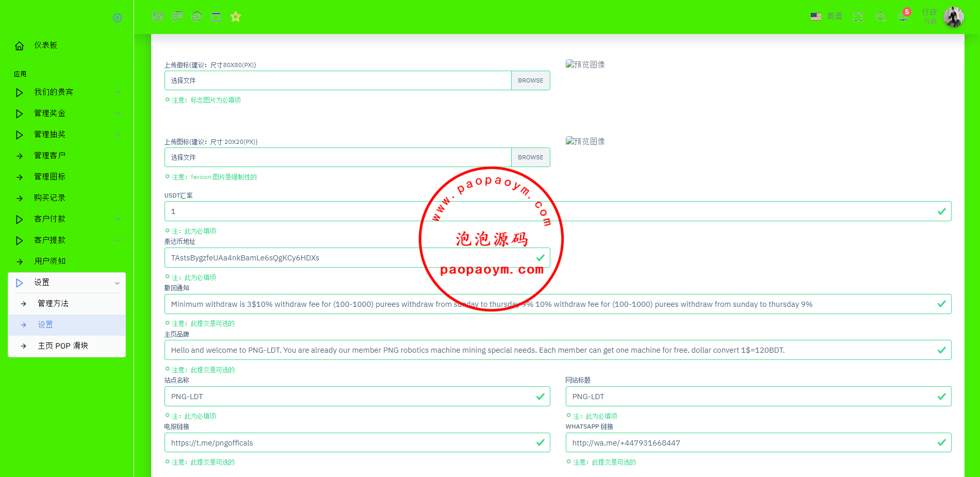Expand the 管理奖金 sidebar menu
The width and height of the screenshot is (980, 477).
(50, 113)
